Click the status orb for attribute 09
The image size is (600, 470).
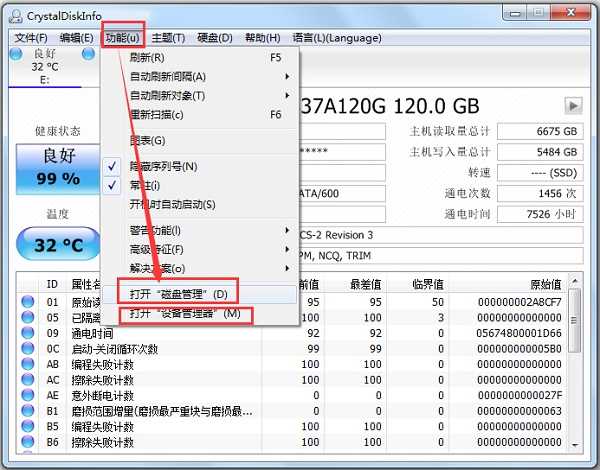point(28,333)
